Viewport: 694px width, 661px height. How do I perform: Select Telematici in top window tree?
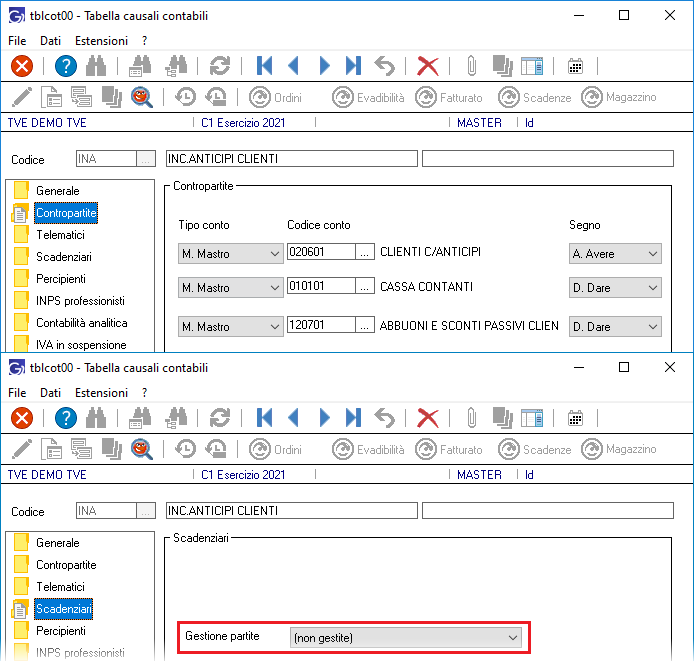61,235
